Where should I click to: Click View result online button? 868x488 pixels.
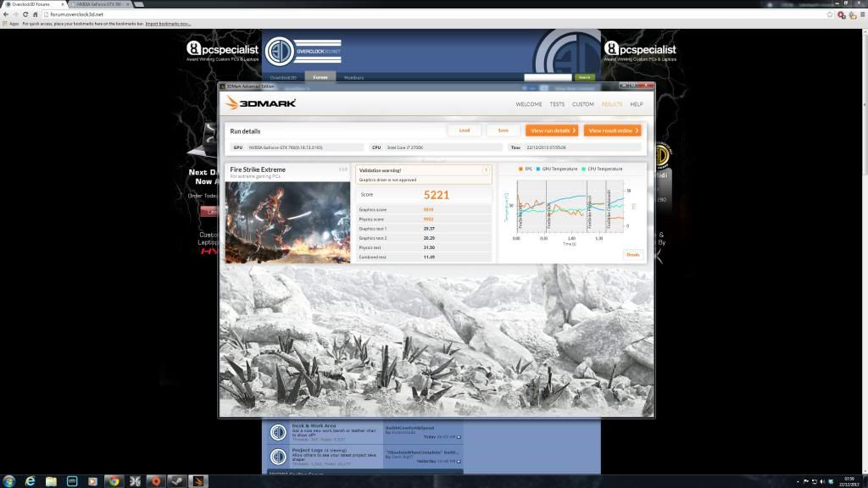click(612, 130)
